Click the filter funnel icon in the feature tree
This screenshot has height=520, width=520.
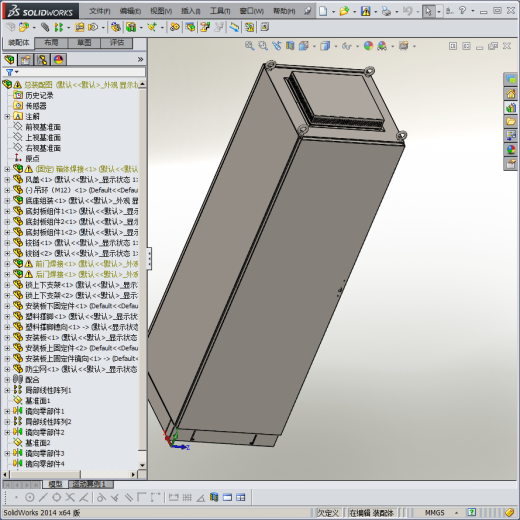click(x=9, y=72)
